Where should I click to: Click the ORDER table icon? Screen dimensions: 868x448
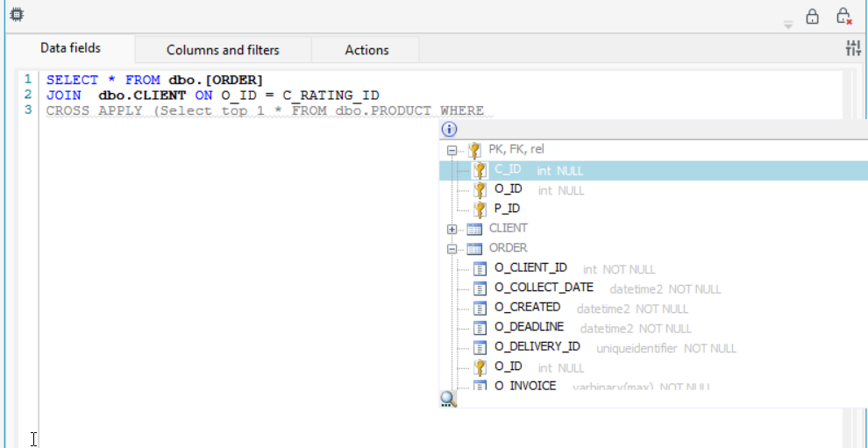pyautogui.click(x=474, y=249)
